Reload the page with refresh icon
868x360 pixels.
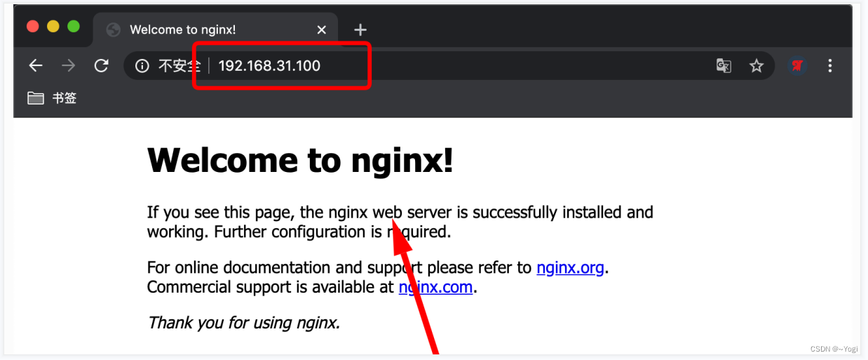tap(102, 66)
